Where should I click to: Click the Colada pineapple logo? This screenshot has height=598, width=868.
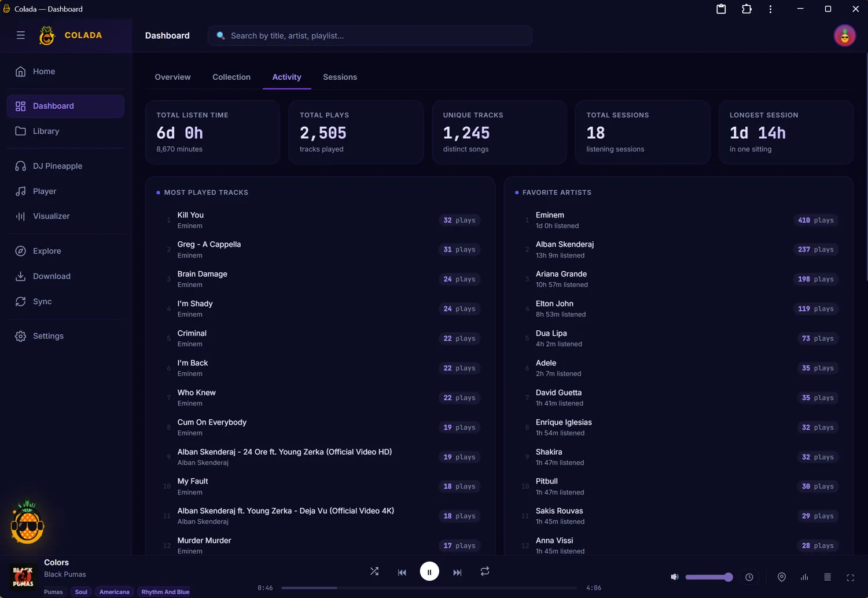(x=47, y=35)
